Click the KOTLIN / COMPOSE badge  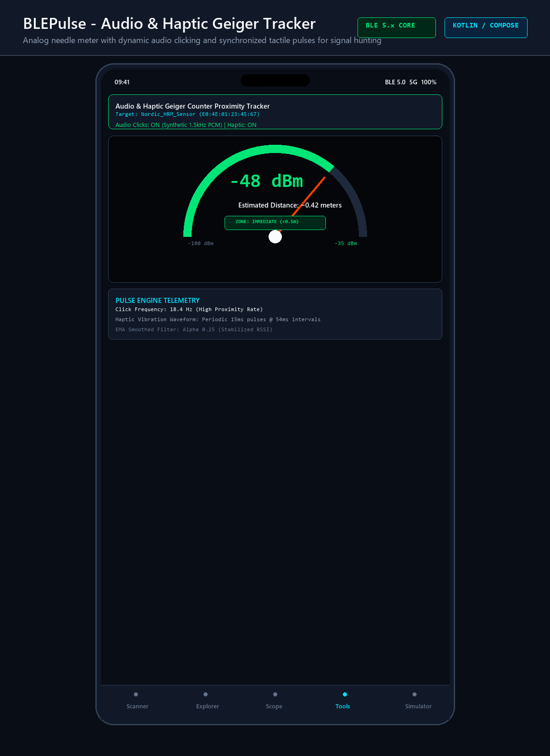coord(486,27)
